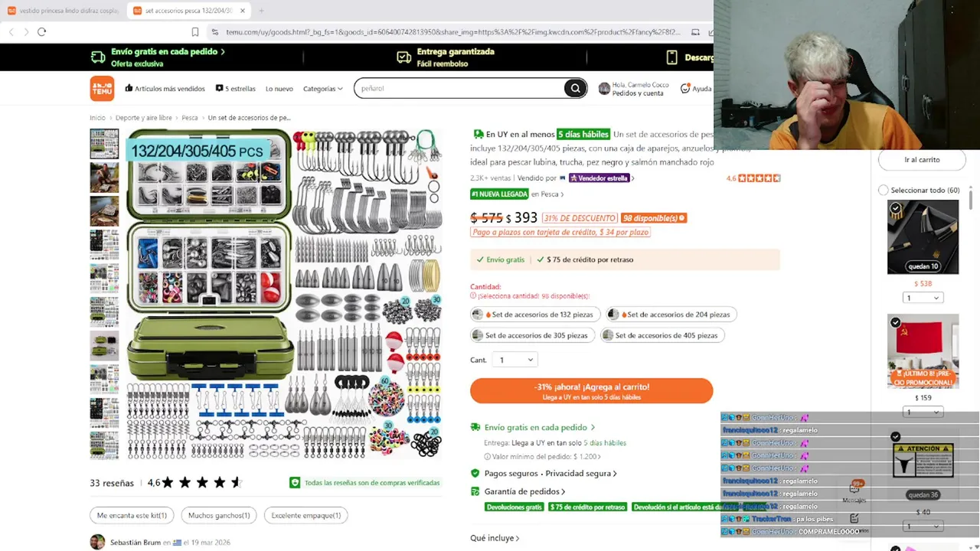Click the free shipping truck icon in banner
Viewport: 980px width, 551px height.
[98, 57]
